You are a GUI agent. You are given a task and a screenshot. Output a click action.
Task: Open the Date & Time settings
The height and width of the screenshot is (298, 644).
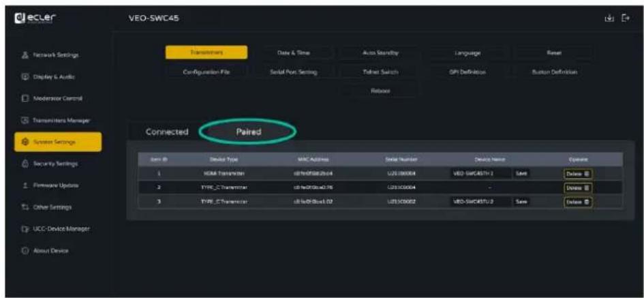pyautogui.click(x=293, y=53)
